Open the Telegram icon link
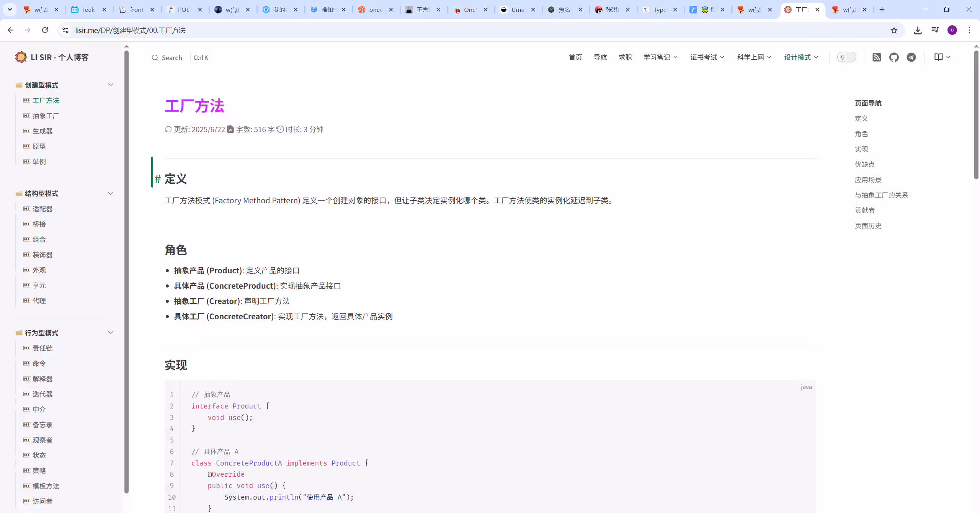The height and width of the screenshot is (513, 980). [911, 57]
